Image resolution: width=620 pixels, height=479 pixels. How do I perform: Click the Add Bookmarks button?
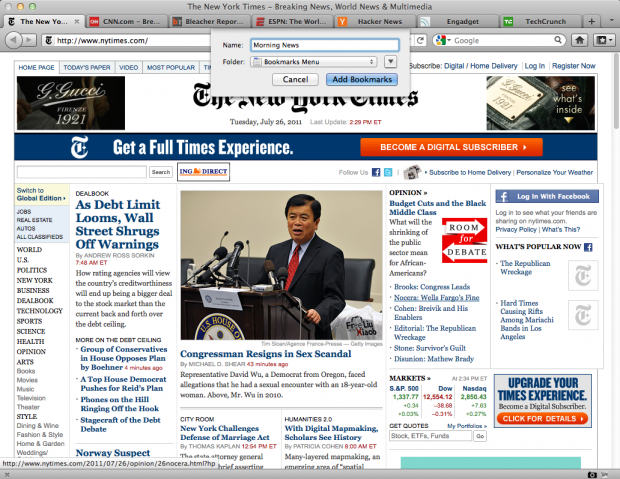[361, 79]
